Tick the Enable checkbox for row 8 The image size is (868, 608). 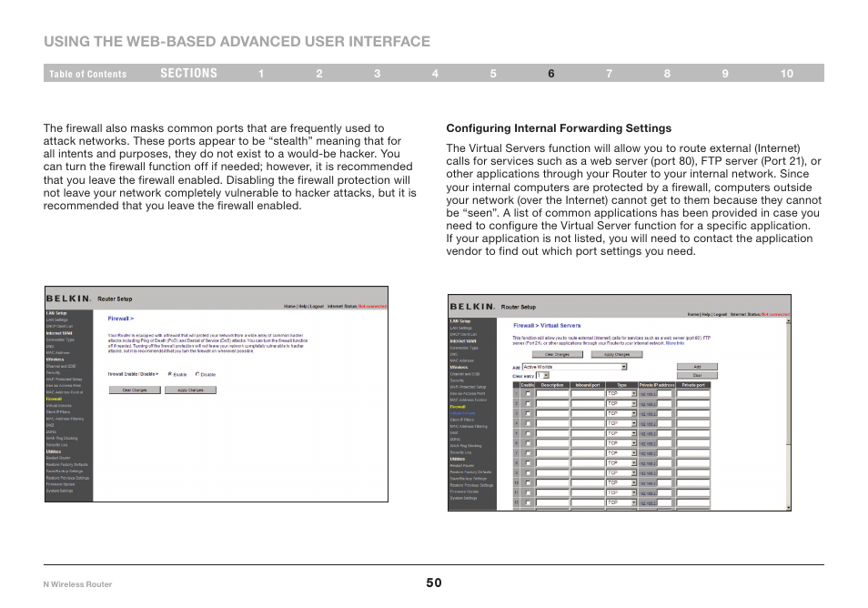528,463
